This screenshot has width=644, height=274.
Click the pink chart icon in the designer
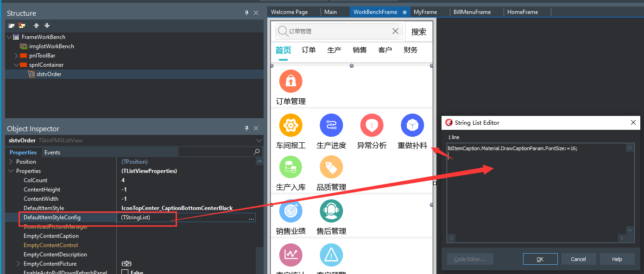[290, 255]
